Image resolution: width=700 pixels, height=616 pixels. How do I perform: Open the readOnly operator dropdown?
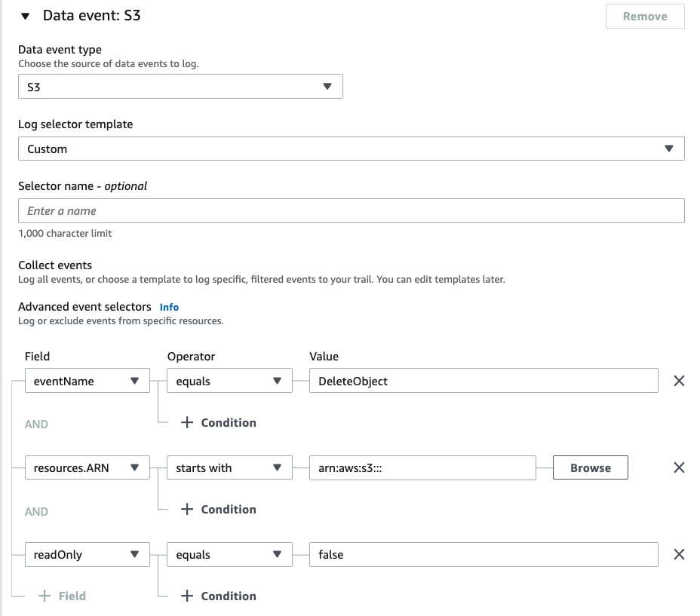point(229,554)
